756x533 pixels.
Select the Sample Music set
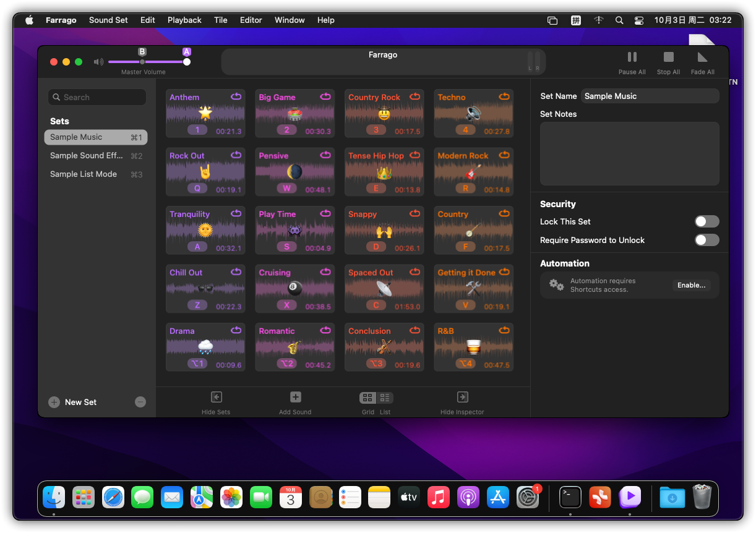click(96, 137)
